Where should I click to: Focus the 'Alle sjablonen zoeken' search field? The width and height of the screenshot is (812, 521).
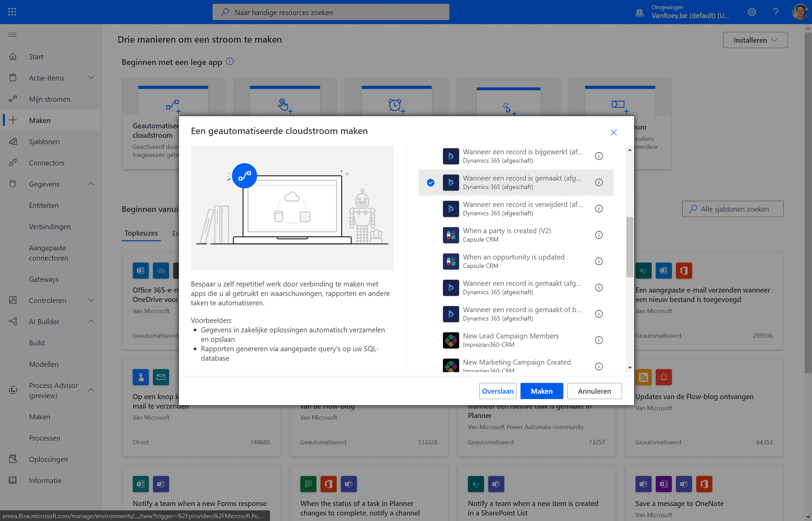coord(733,209)
